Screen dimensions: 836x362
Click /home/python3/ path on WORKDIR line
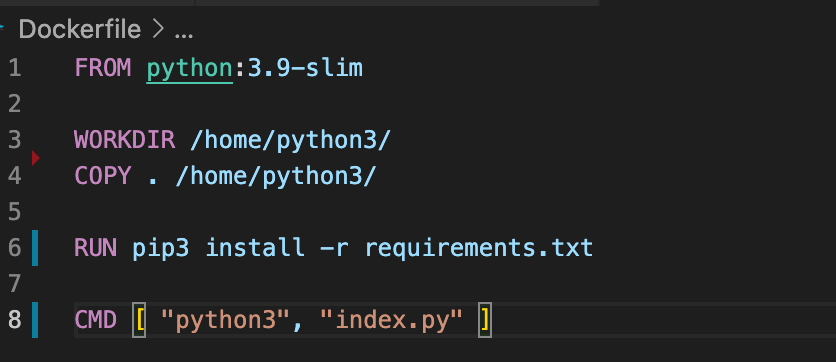291,141
